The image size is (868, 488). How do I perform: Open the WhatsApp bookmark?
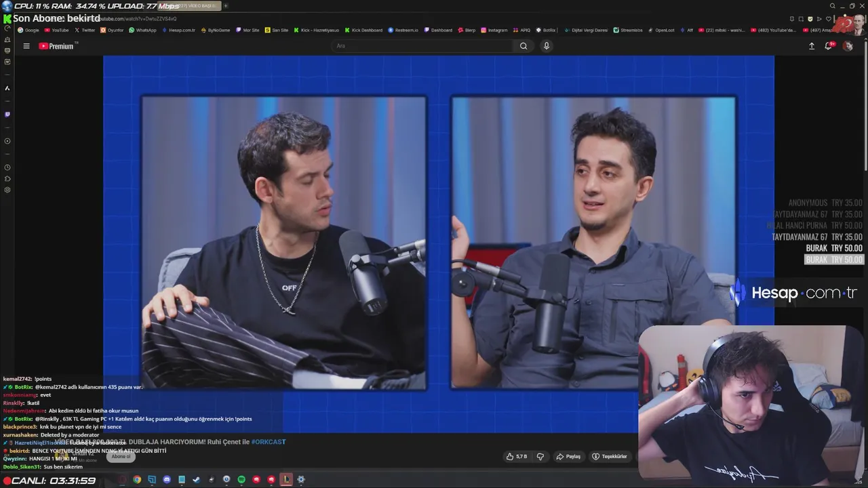(143, 30)
